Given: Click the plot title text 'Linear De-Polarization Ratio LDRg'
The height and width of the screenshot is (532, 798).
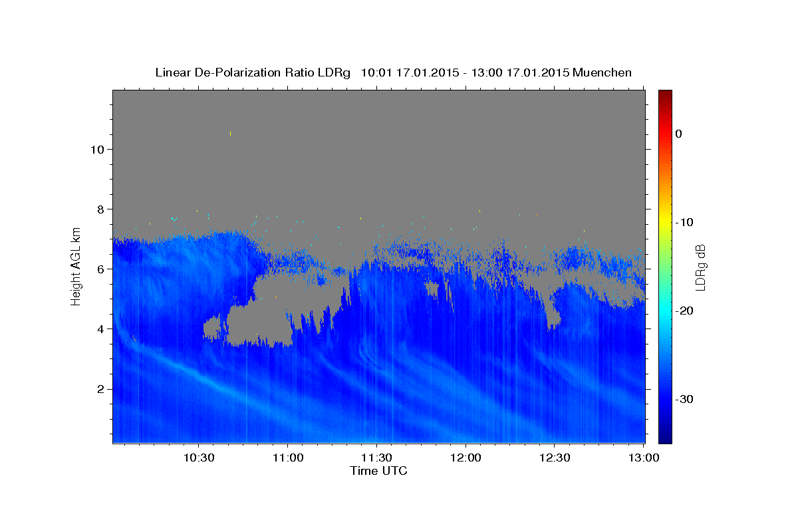Looking at the screenshot, I should point(253,72).
